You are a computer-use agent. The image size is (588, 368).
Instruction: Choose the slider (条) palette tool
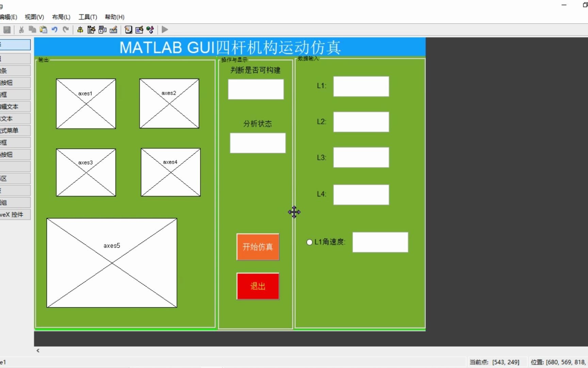click(x=15, y=71)
